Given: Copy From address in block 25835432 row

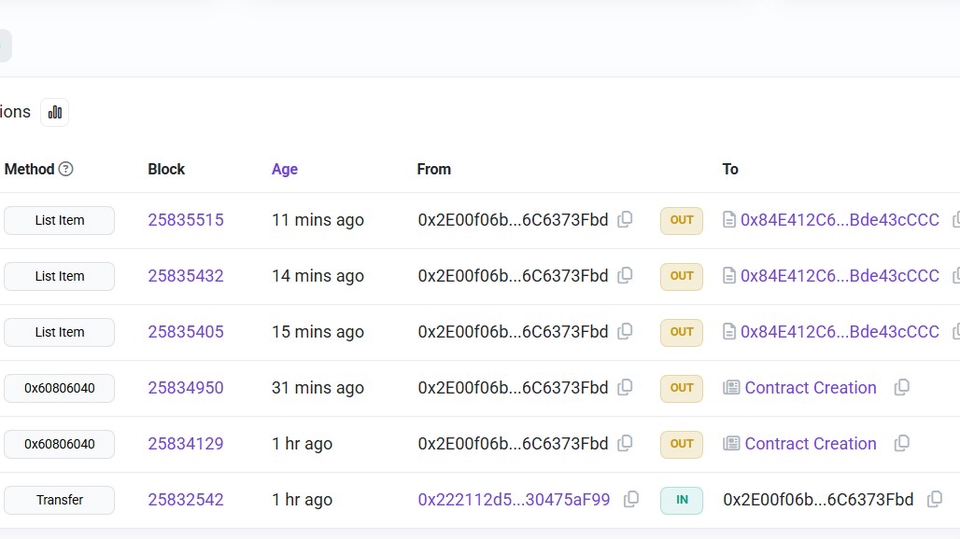Looking at the screenshot, I should click(625, 276).
